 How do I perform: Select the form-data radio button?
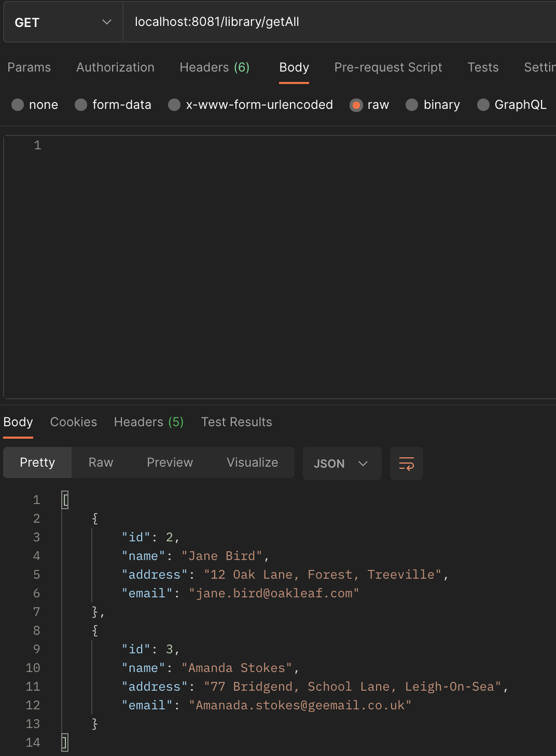click(81, 105)
